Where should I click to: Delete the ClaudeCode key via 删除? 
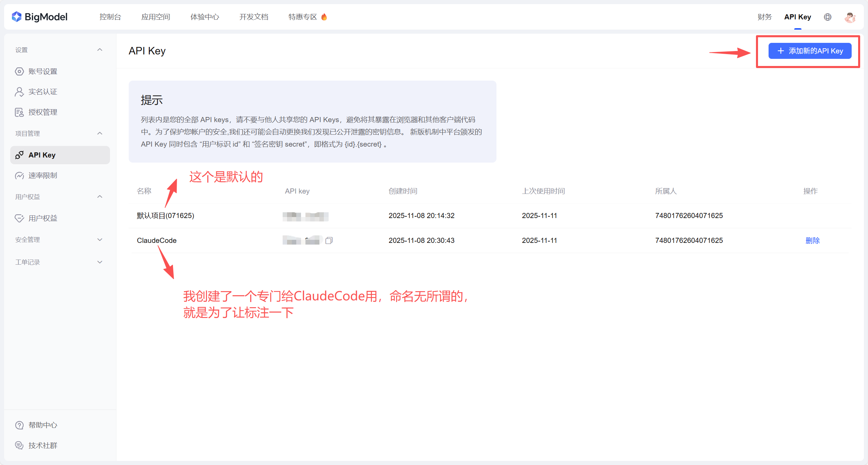812,240
